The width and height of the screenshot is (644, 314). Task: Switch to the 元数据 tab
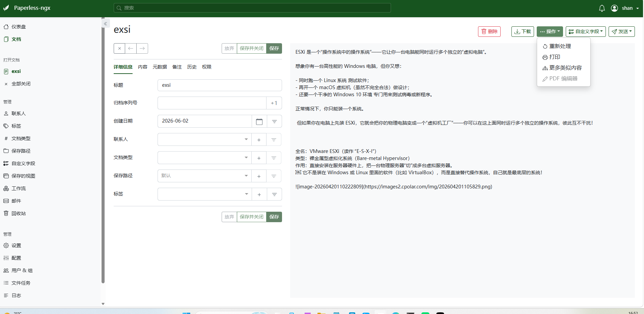click(160, 67)
